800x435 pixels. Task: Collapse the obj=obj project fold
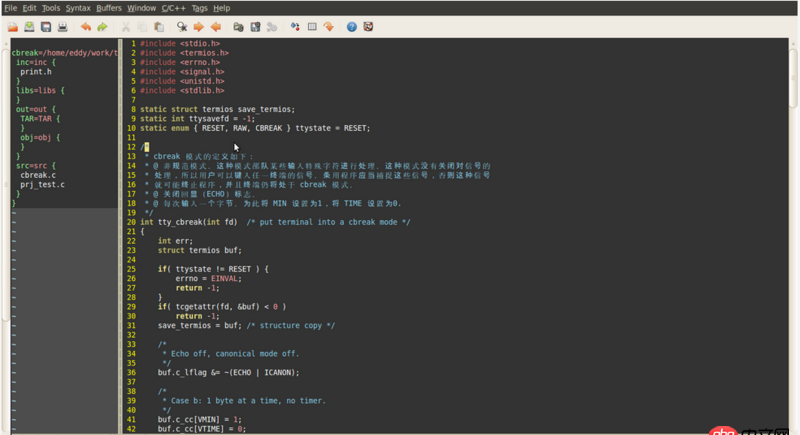(40, 138)
